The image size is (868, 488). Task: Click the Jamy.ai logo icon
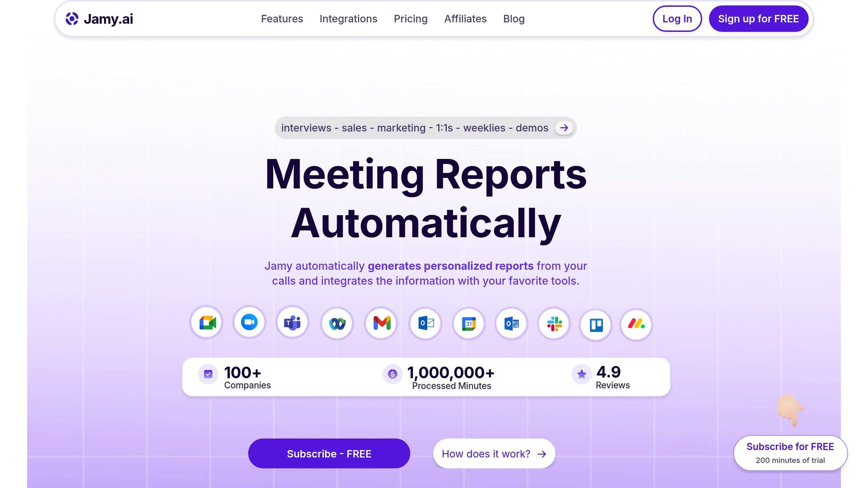[x=72, y=19]
